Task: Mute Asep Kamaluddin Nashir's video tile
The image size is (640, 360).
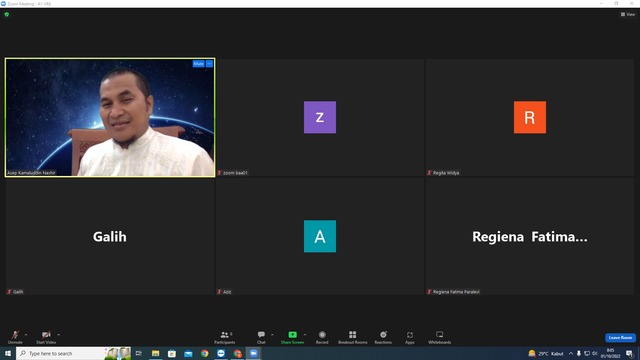Action: coord(198,64)
